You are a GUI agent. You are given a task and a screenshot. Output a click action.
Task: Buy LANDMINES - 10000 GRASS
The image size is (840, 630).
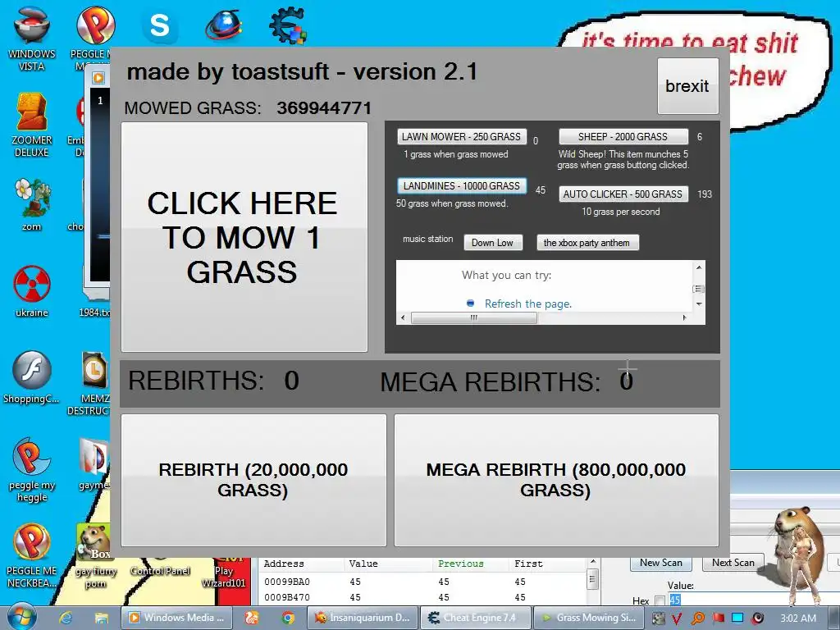point(462,186)
